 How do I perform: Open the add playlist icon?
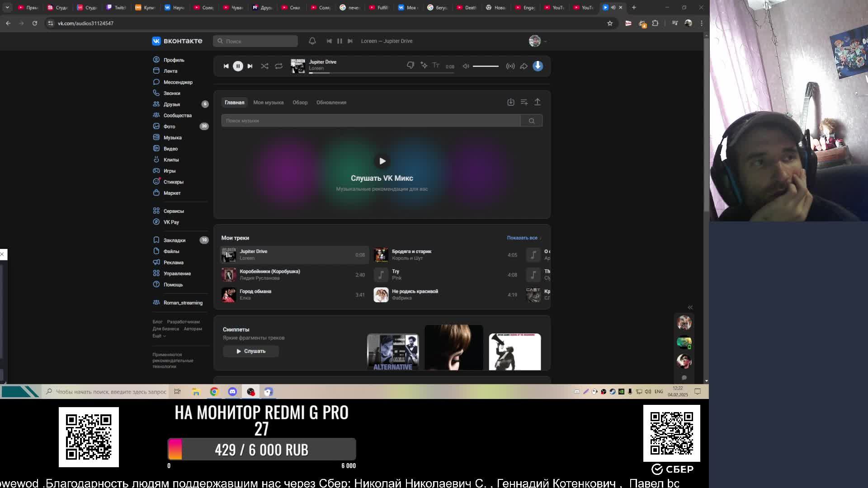[524, 102]
